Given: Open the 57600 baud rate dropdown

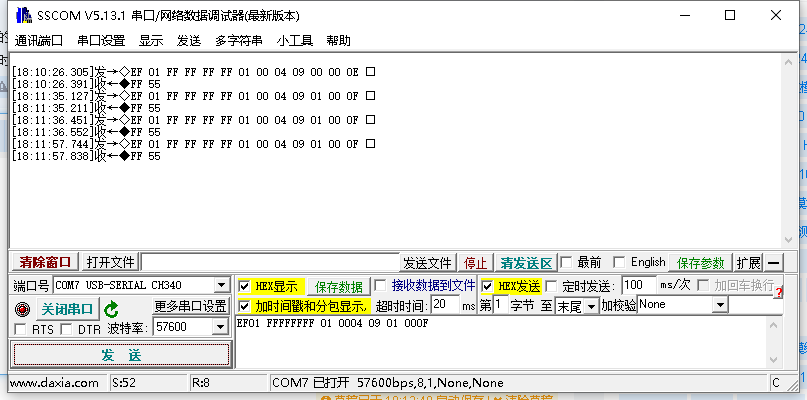Looking at the screenshot, I should click(221, 327).
